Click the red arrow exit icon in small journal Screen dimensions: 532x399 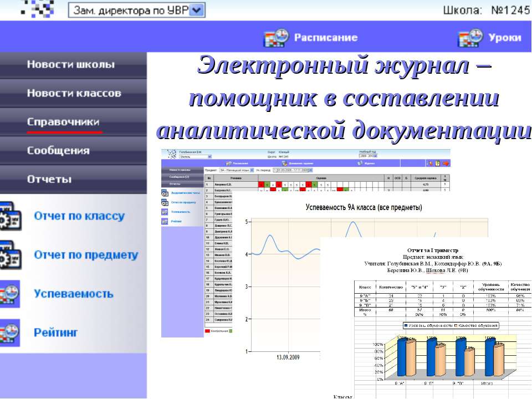(446, 163)
